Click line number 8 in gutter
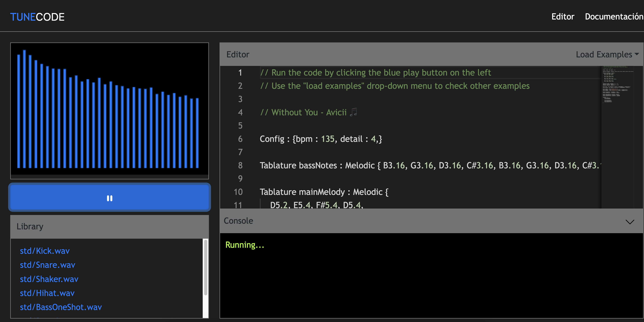644x322 pixels. (240, 166)
